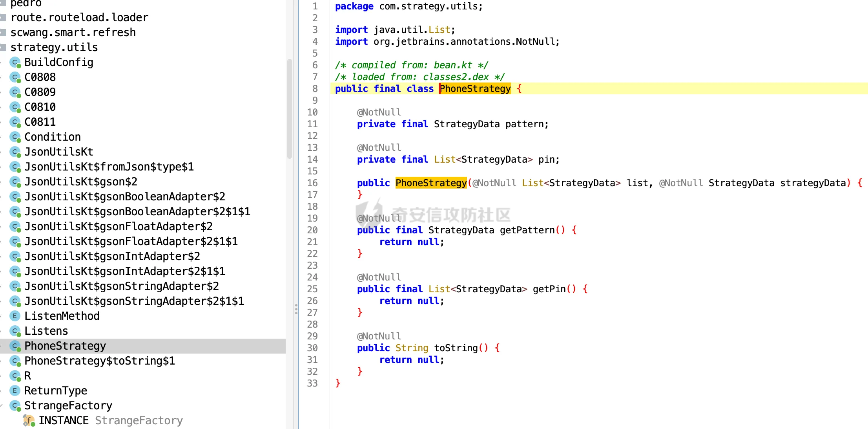Click the C0811 class icon

(x=15, y=122)
